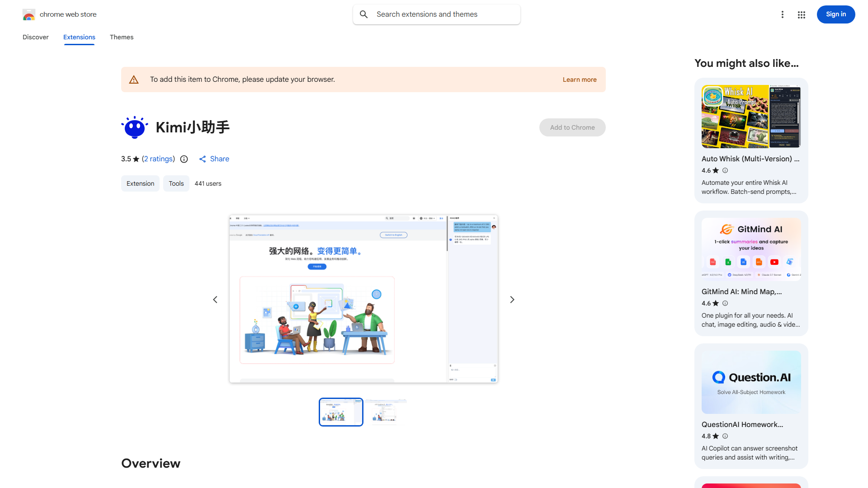Click the Tools category tag
This screenshot has width=868, height=488.
[x=176, y=183]
